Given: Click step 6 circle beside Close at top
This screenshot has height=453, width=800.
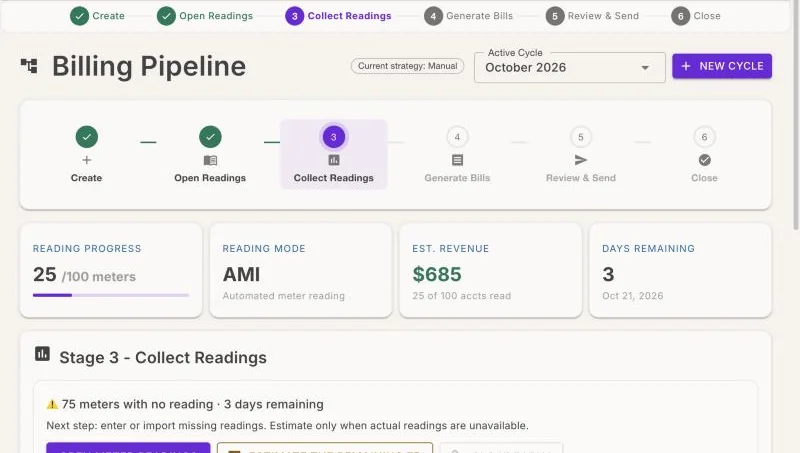Looking at the screenshot, I should coord(680,16).
